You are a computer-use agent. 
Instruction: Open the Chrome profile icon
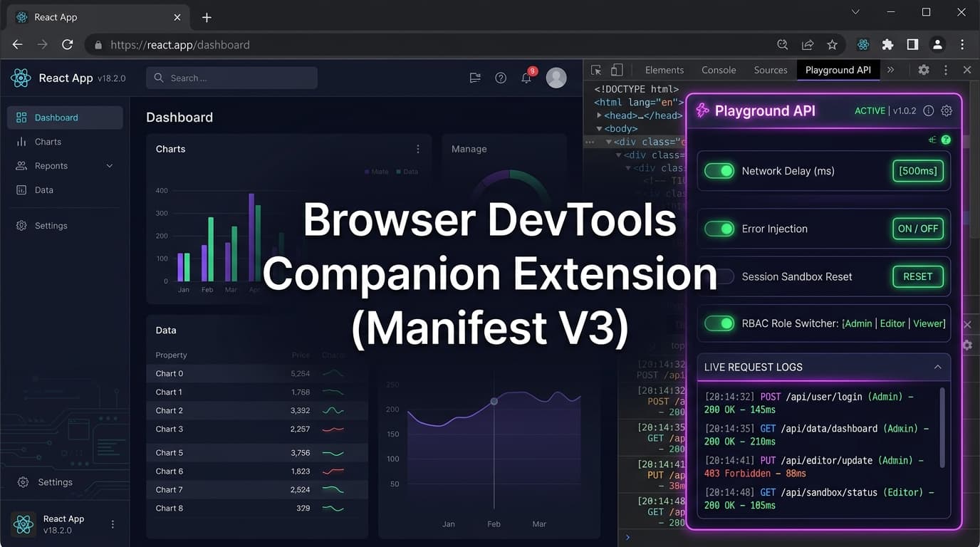pyautogui.click(x=937, y=44)
